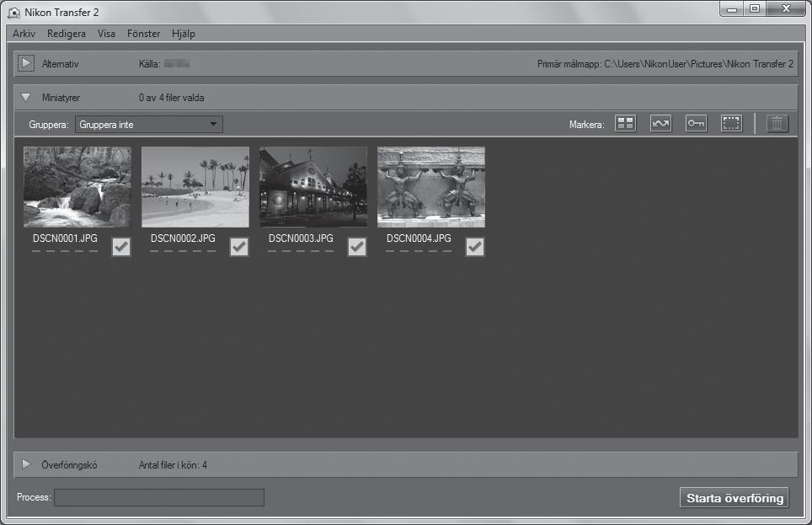Expand the Överföringskö panel
This screenshot has height=525, width=812.
coord(26,464)
